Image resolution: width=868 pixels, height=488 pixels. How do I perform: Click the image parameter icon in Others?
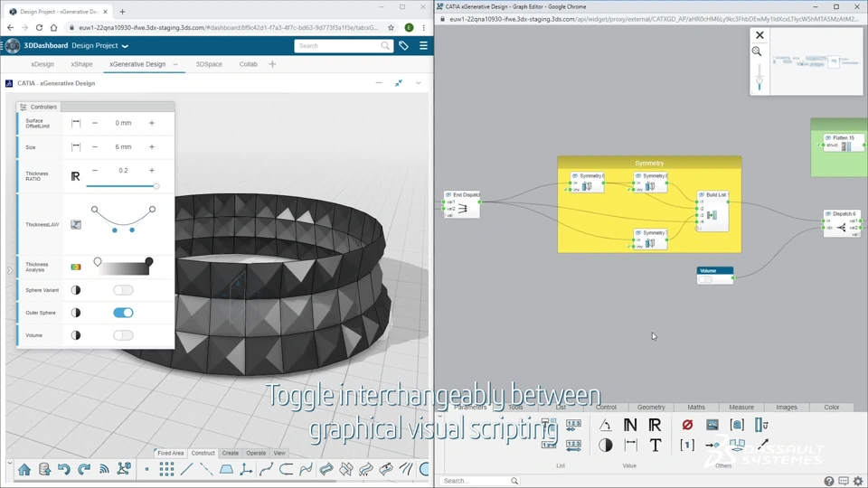712,425
